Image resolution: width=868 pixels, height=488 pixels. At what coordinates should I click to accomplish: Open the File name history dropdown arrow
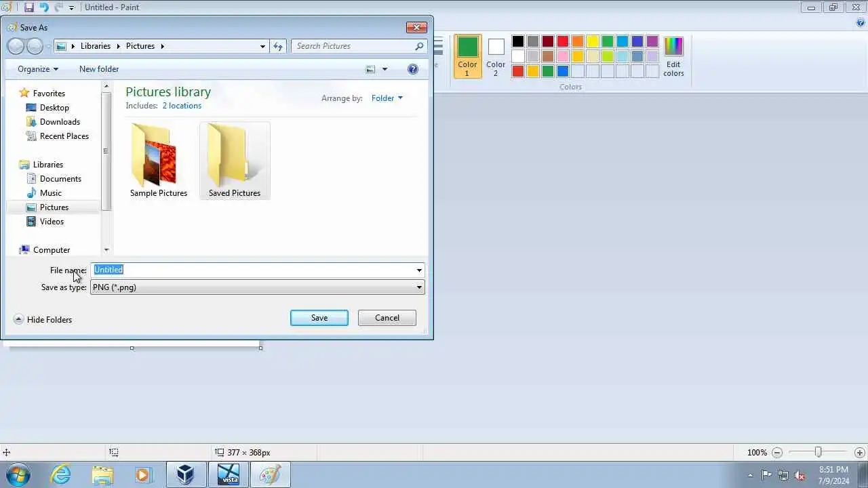point(419,270)
